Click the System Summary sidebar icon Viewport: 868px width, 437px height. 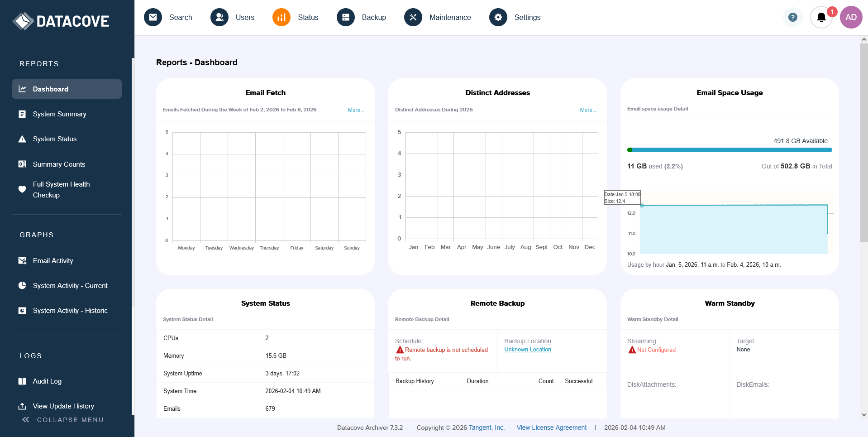[22, 114]
